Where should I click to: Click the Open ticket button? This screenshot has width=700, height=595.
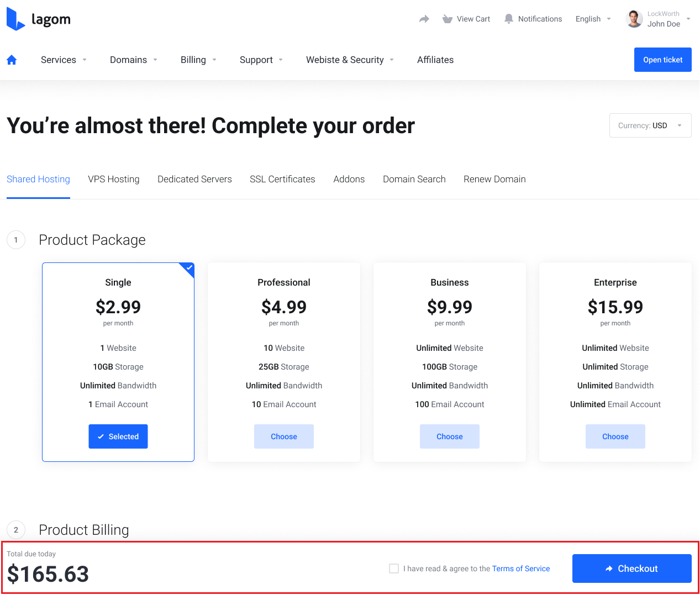click(663, 60)
